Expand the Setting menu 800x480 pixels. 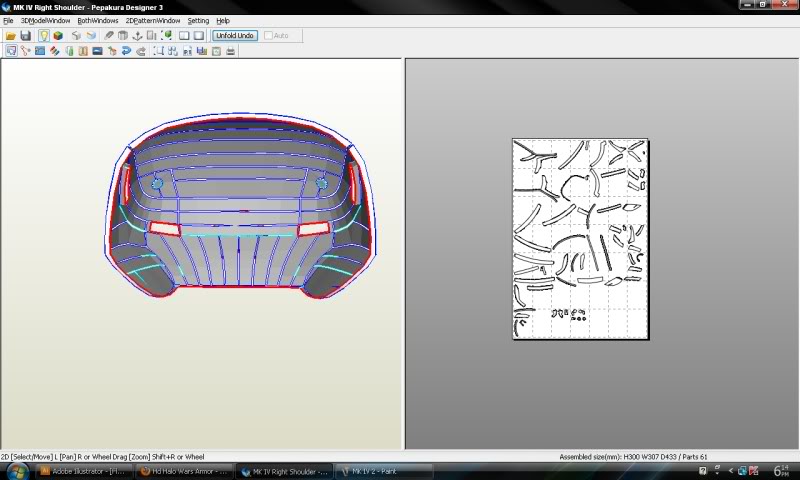(198, 20)
